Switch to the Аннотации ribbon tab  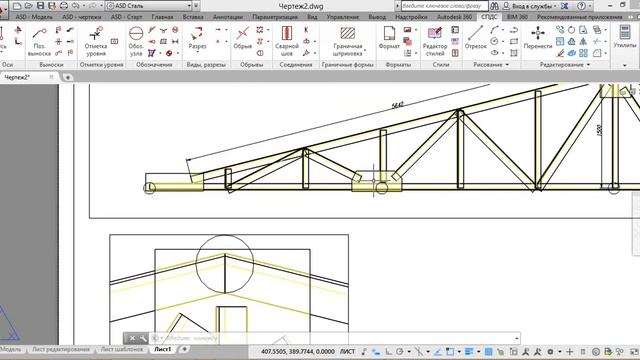[228, 17]
